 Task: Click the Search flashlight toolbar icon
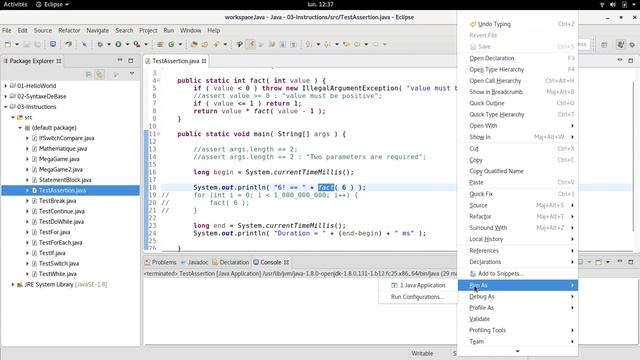(216, 44)
